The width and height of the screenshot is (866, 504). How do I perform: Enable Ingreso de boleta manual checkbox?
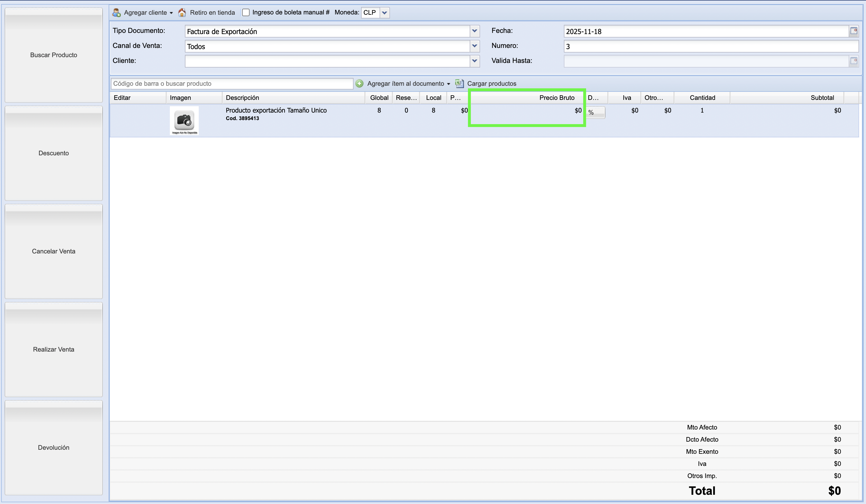[x=246, y=13]
